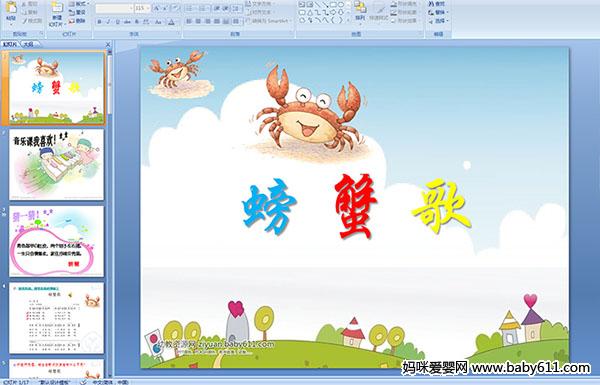The image size is (600, 385).
Task: Click the Shape Fill button
Action: point(405,4)
